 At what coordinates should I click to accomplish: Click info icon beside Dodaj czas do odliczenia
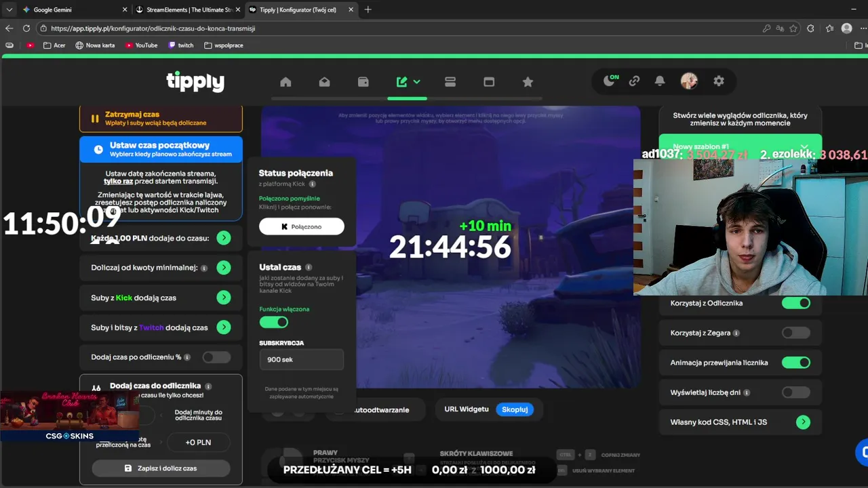208,386
